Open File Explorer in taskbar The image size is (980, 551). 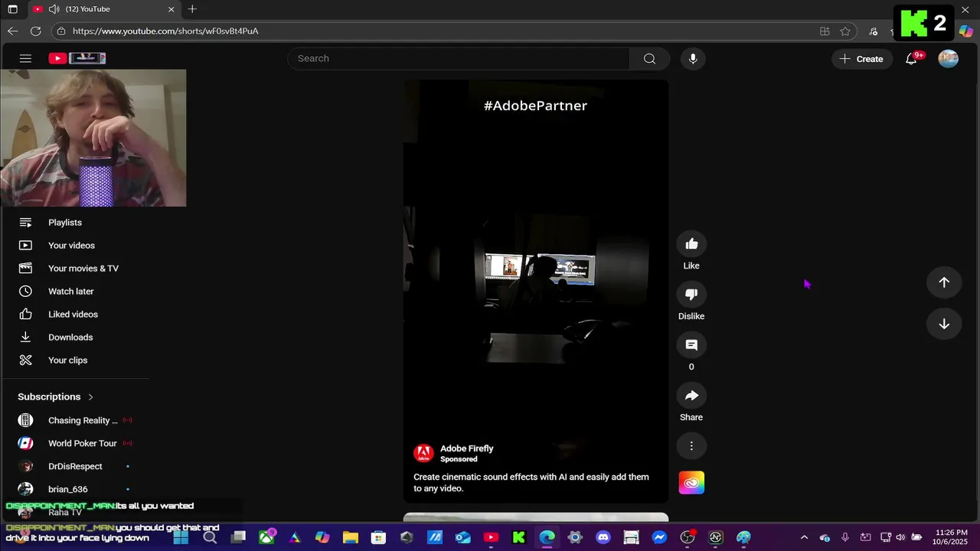point(350,537)
